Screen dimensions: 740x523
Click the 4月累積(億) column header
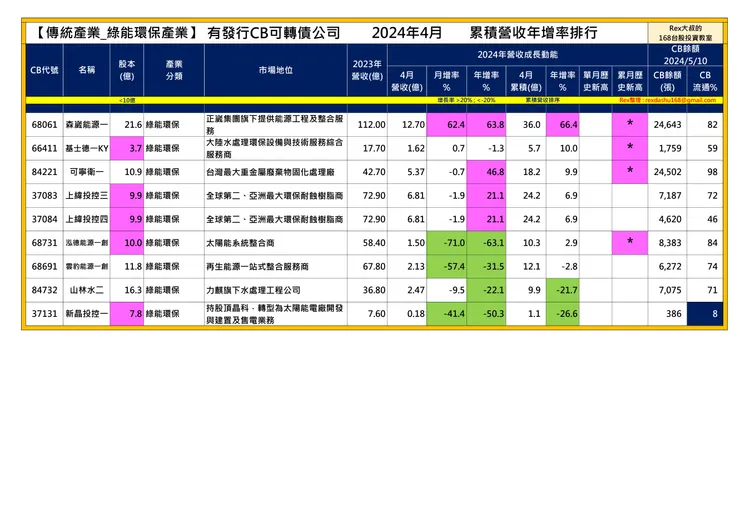coord(526,81)
